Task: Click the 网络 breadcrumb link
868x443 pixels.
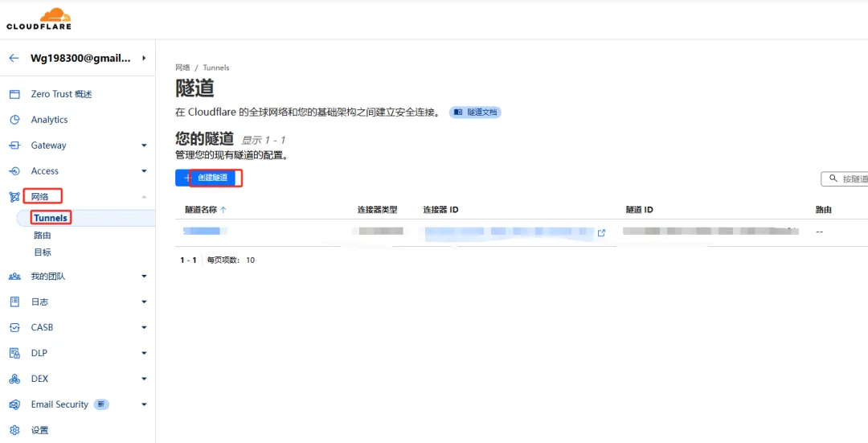Action: point(182,68)
